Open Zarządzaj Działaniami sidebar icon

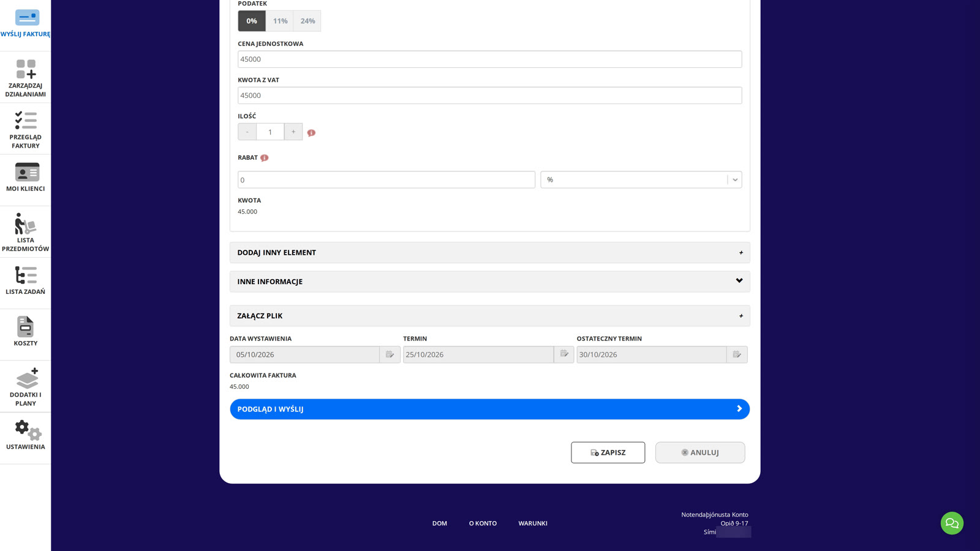tap(26, 69)
